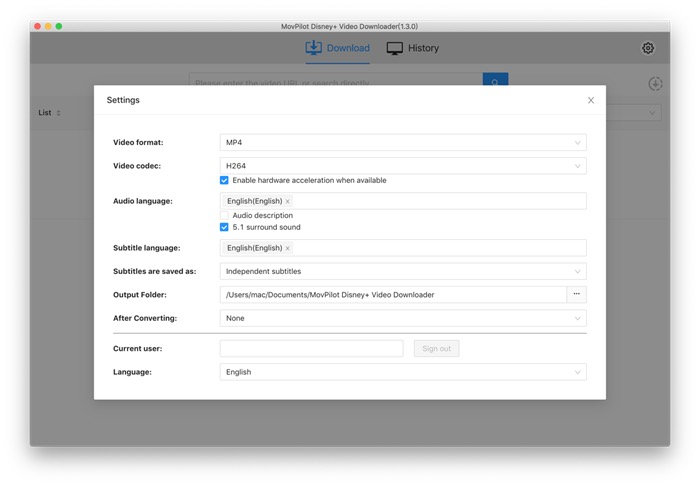Click the download queue circle icon
700x486 pixels.
click(x=655, y=83)
